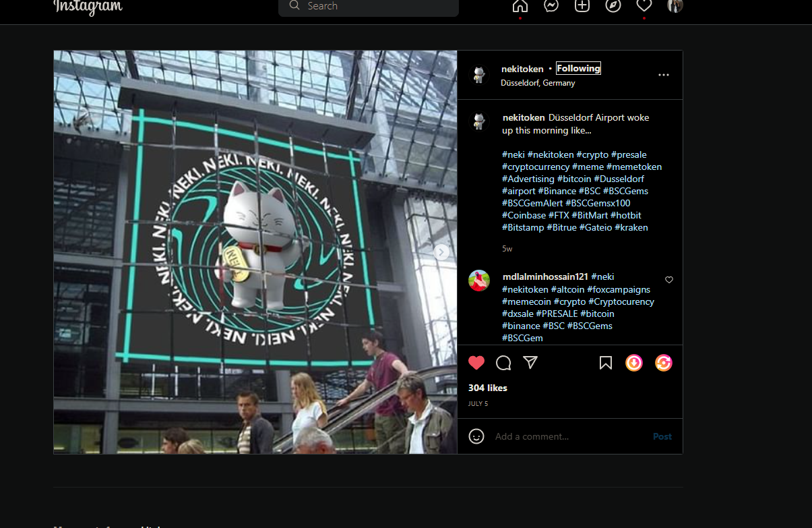Open #crypto hashtag in caption
Image resolution: width=812 pixels, height=528 pixels.
(x=592, y=154)
